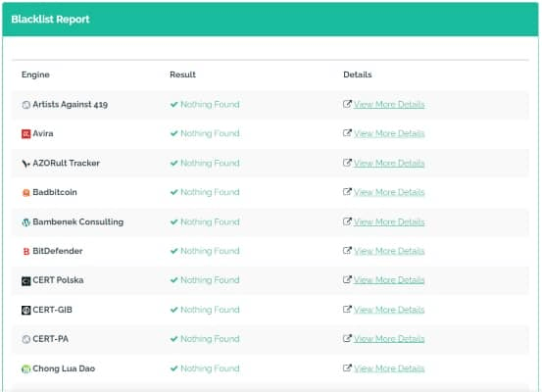Click external link icon in BitDefender row
542x392 pixels.
point(347,250)
